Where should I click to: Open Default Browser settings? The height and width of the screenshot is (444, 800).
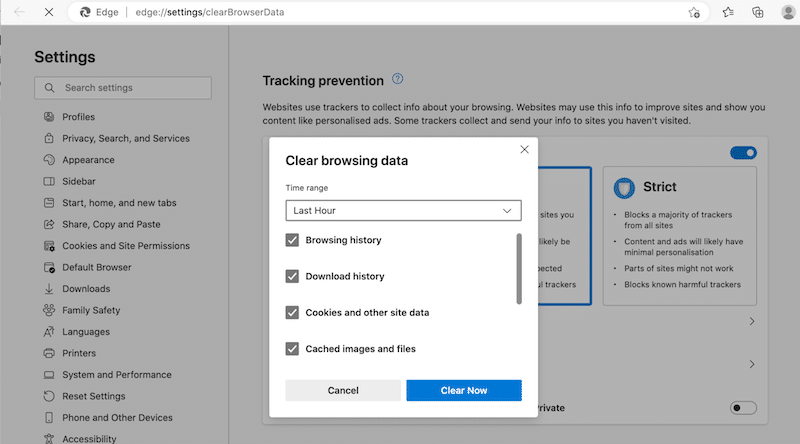97,267
